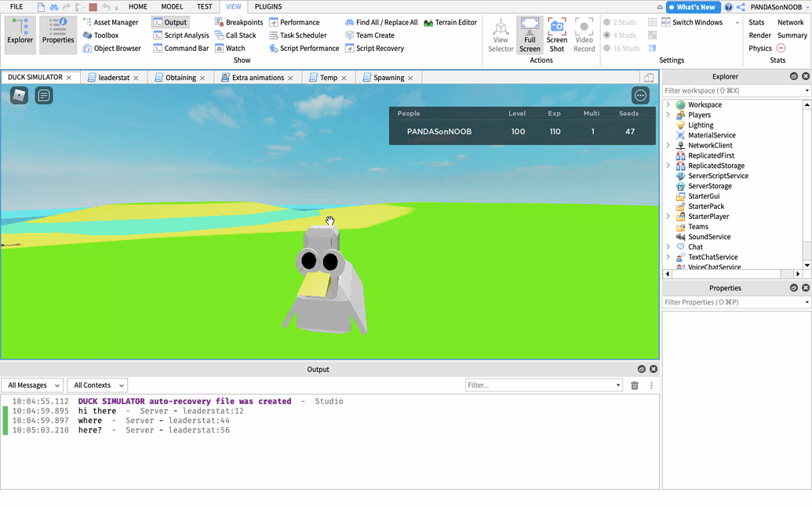Open Script Performance
The height and width of the screenshot is (507, 812).
click(x=304, y=48)
